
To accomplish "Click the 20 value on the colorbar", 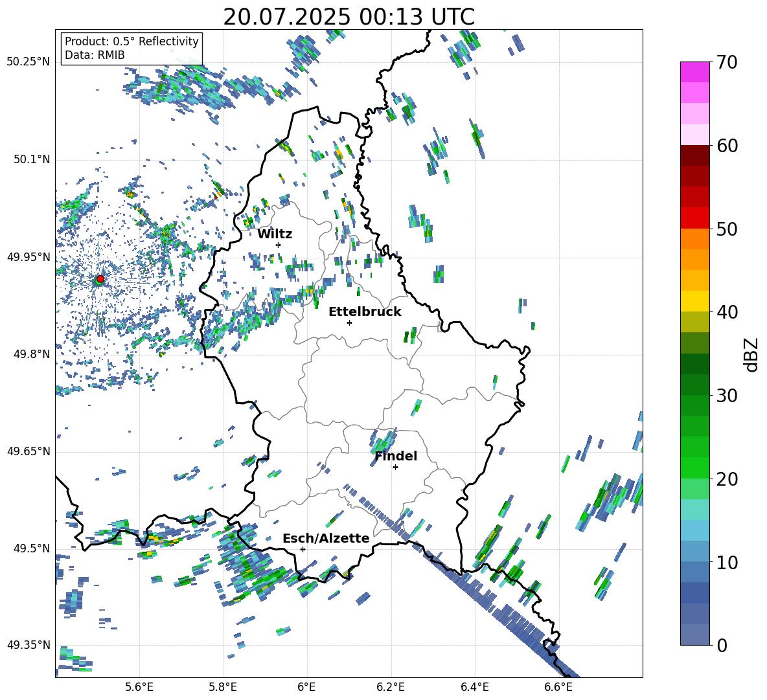I will (727, 479).
